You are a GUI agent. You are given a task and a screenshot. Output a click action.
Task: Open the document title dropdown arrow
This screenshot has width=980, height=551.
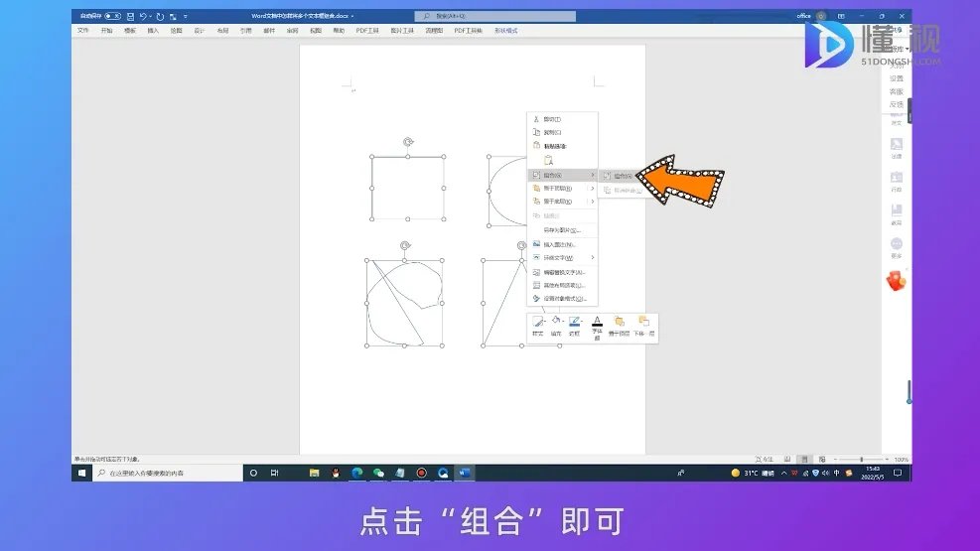(x=352, y=16)
